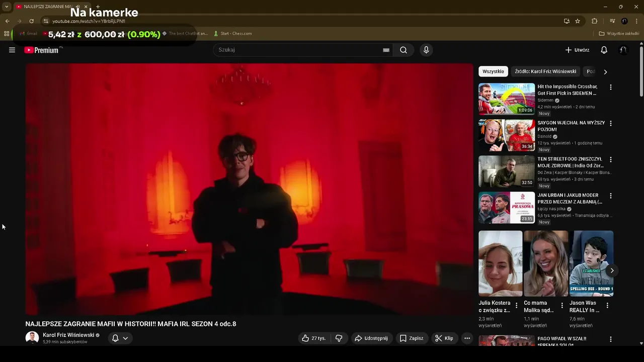
Task: Install app icon in the address bar
Action: coord(567,21)
